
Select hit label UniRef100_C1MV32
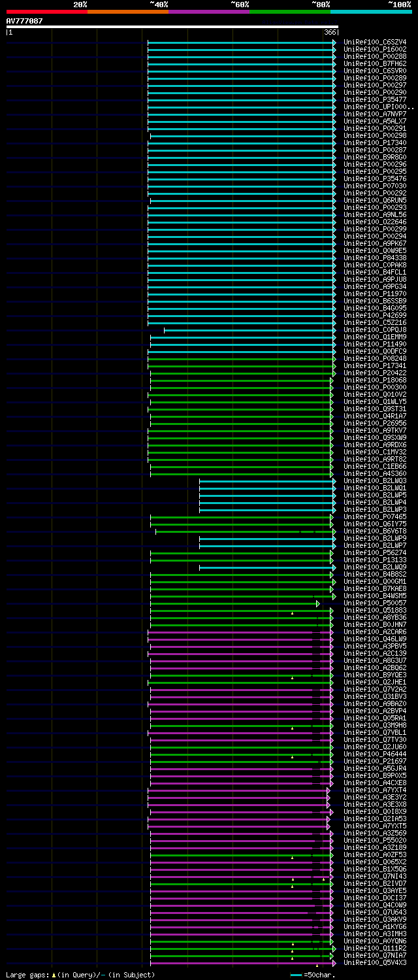(375, 452)
